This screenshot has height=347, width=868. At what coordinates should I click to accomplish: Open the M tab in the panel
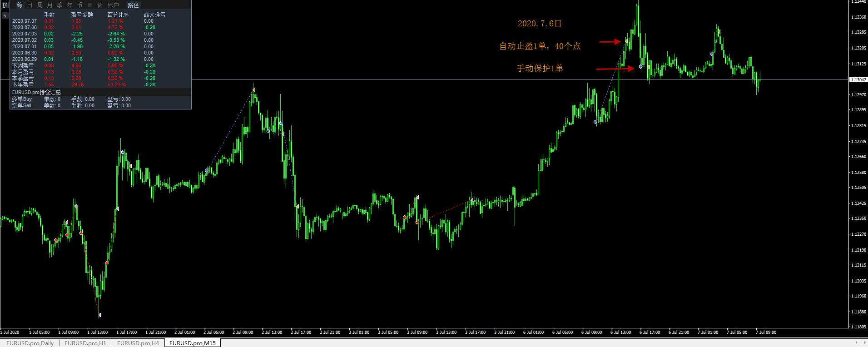coord(89,5)
